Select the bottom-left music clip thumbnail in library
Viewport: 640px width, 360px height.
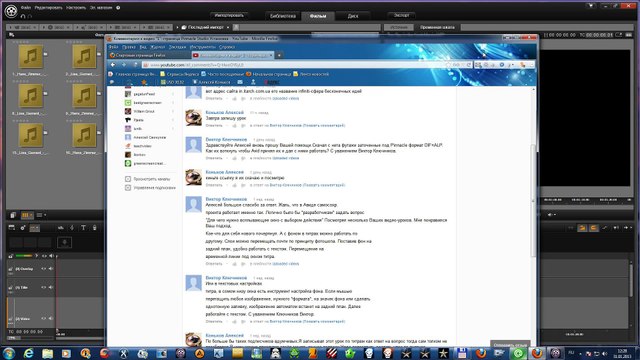coord(31,135)
